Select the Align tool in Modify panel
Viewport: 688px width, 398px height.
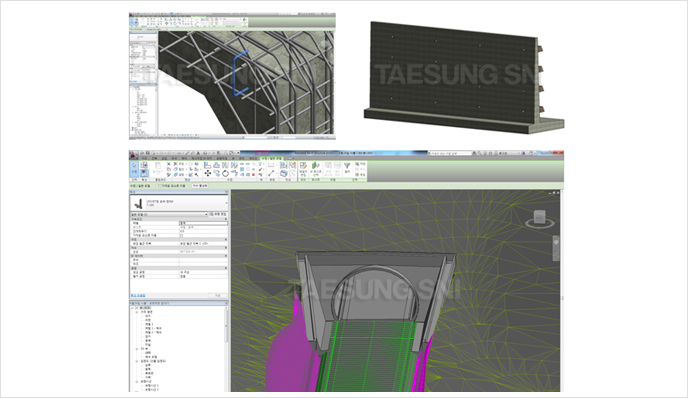tap(208, 165)
